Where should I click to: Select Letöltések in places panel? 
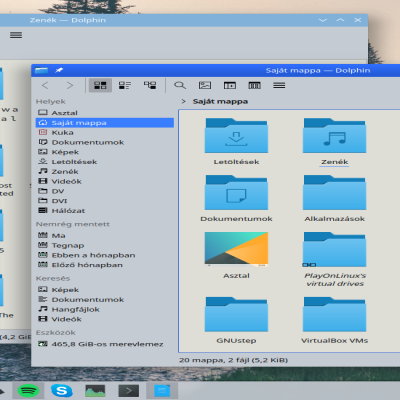coord(105,162)
